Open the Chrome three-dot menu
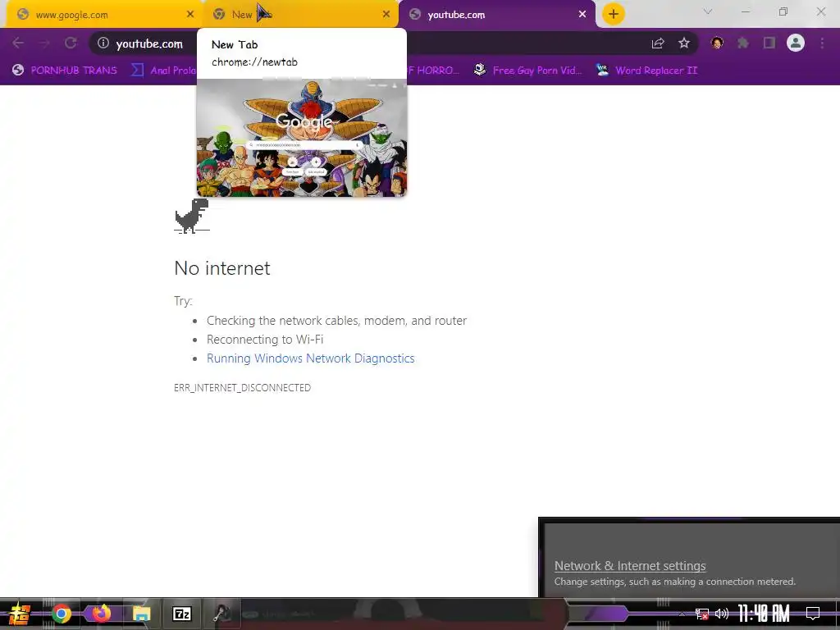This screenshot has height=630, width=840. tap(822, 43)
